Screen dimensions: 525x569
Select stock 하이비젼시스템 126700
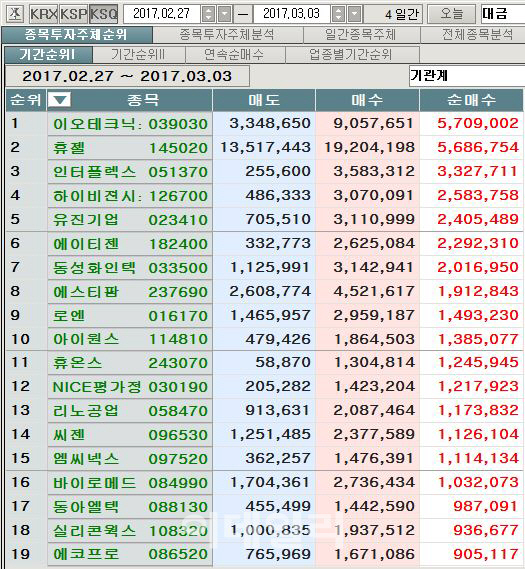pos(130,196)
